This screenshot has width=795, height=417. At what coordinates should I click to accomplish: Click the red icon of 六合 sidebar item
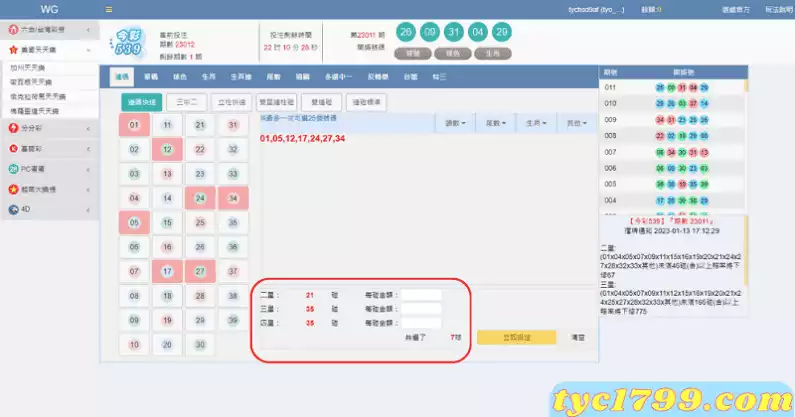(x=14, y=30)
